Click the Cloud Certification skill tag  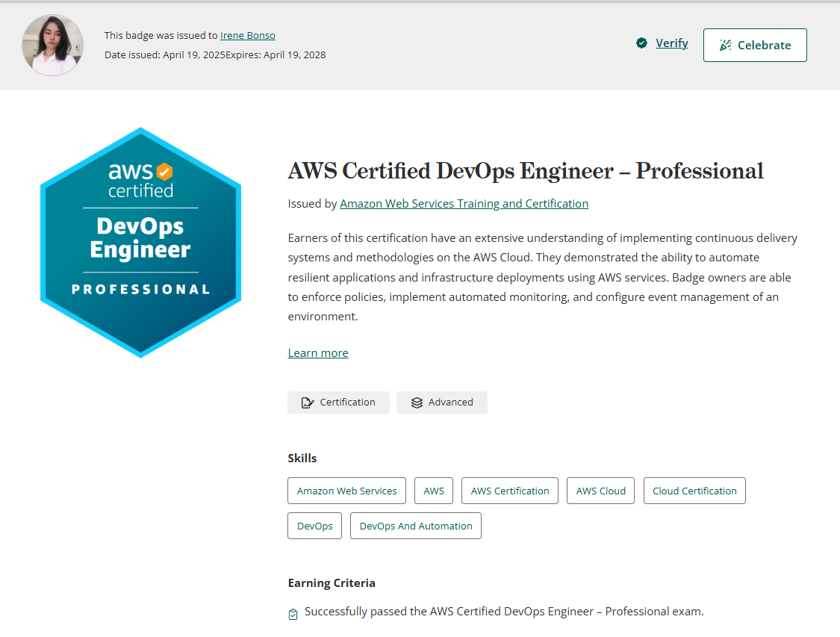[694, 491]
